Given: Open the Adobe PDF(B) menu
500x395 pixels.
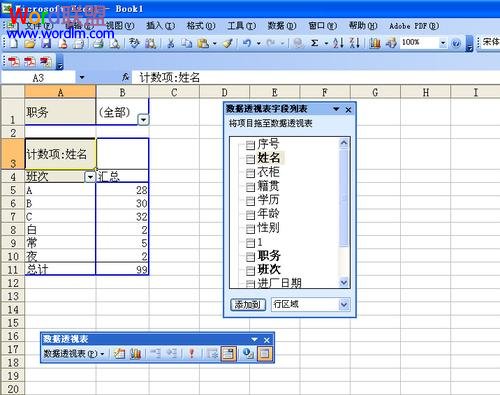Looking at the screenshot, I should point(414,26).
